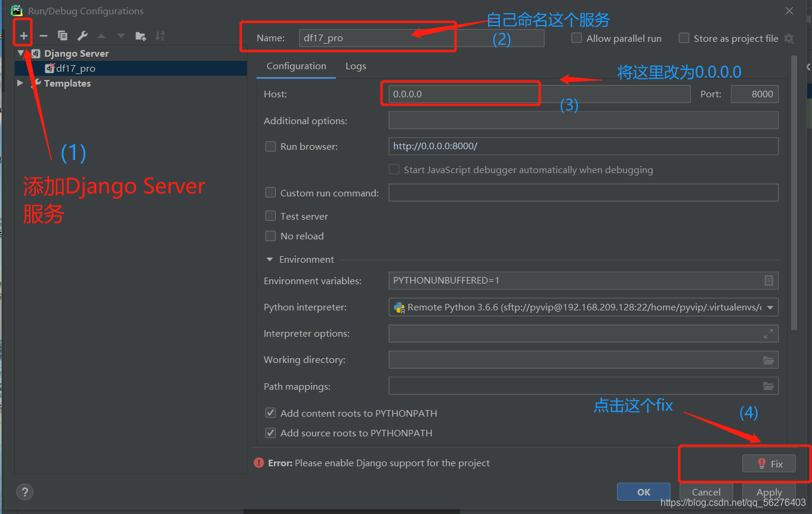Open Store as project file gear settings
812x514 pixels.
tap(789, 38)
